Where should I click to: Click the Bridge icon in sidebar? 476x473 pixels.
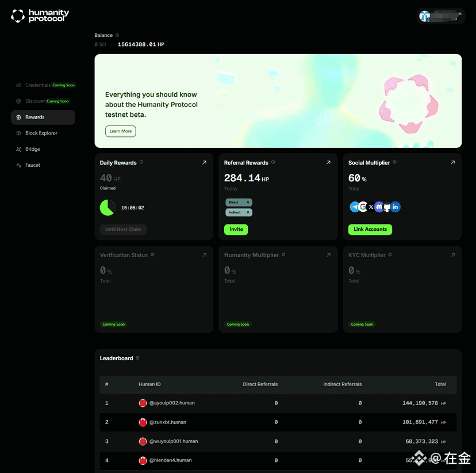[x=18, y=149]
